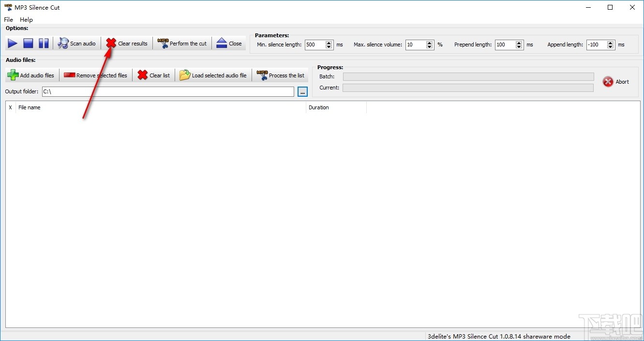Abort the current processing

pyautogui.click(x=616, y=82)
